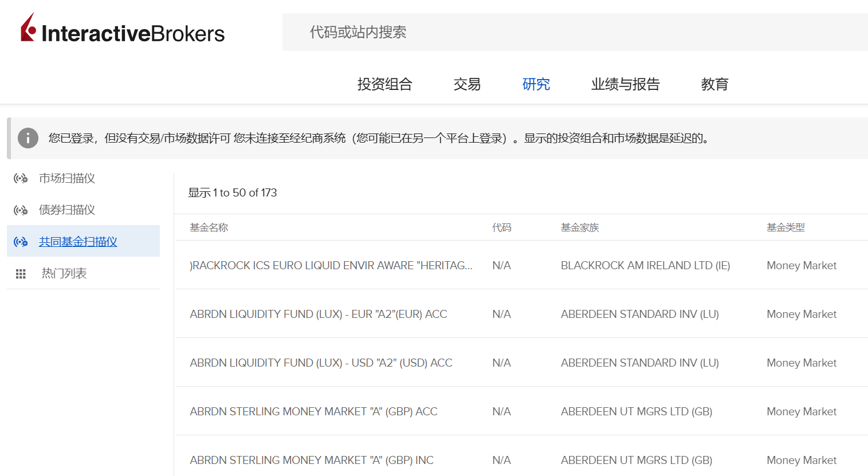Click the Interactive Brokers logo

click(x=123, y=29)
